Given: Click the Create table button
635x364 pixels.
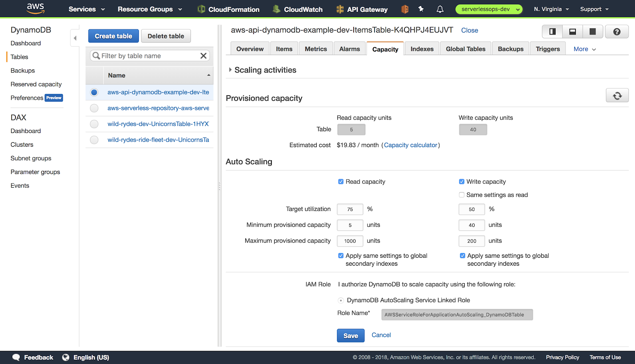Looking at the screenshot, I should 114,36.
